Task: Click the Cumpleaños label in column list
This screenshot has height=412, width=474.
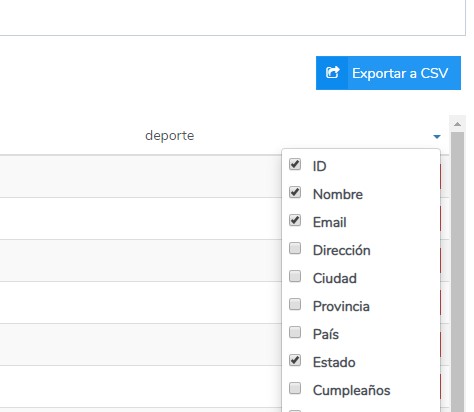Action: pyautogui.click(x=352, y=390)
